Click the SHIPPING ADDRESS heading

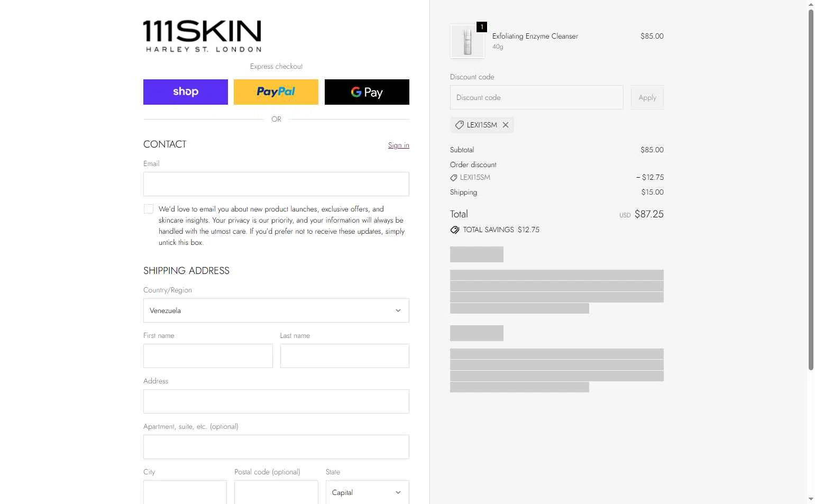186,271
